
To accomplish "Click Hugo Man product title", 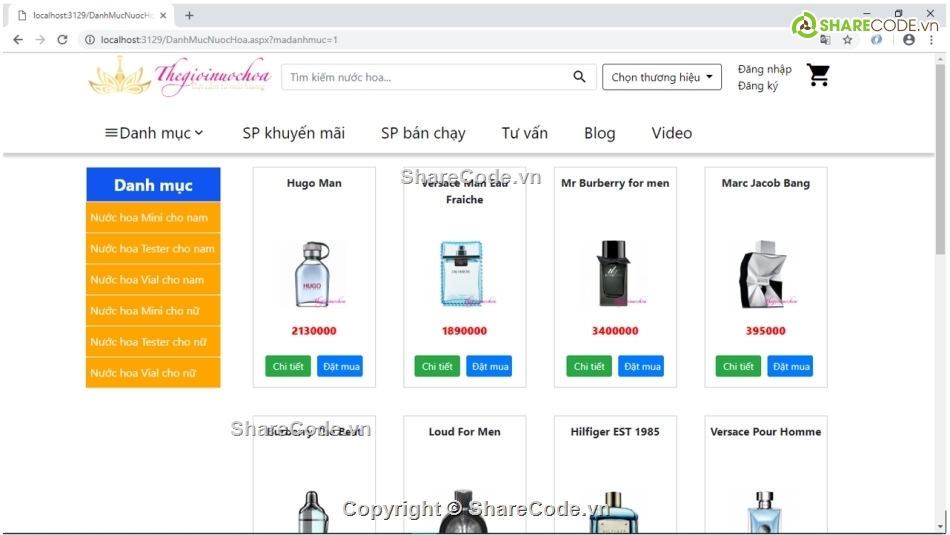I will coord(314,183).
